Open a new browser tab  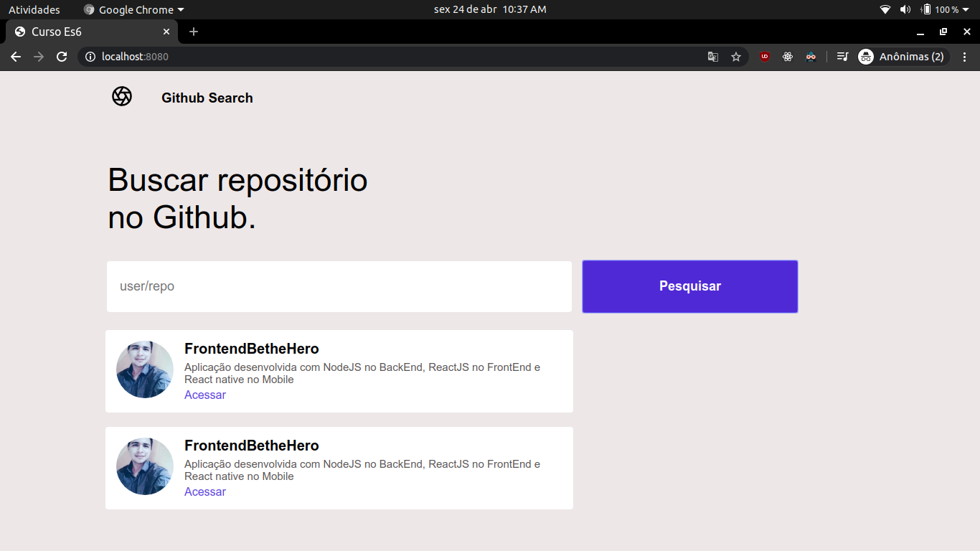(x=193, y=32)
